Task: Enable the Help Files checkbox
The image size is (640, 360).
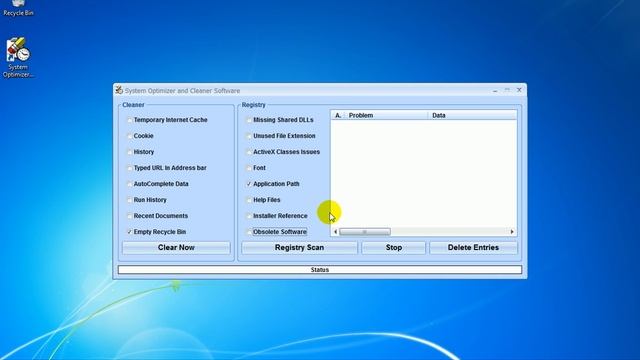Action: tap(249, 200)
